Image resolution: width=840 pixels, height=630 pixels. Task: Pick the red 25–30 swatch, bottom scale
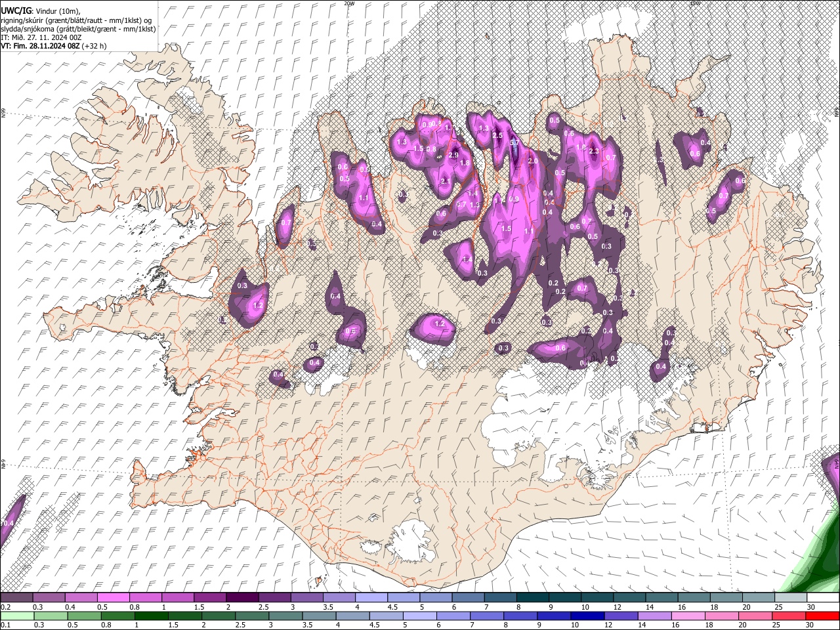(x=788, y=616)
